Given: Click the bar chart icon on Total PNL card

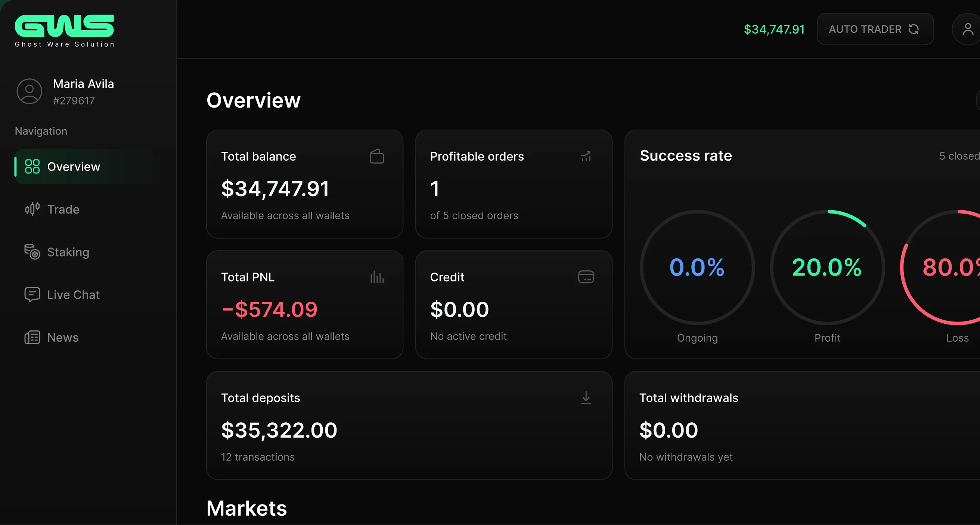Looking at the screenshot, I should click(376, 277).
